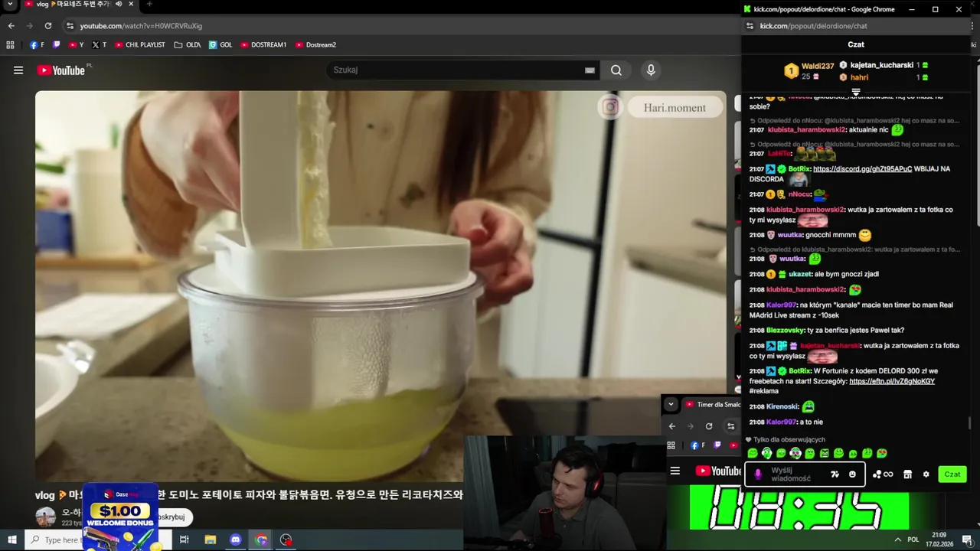980x551 pixels.
Task: Click the Instagram icon overlay on video
Action: 610,107
